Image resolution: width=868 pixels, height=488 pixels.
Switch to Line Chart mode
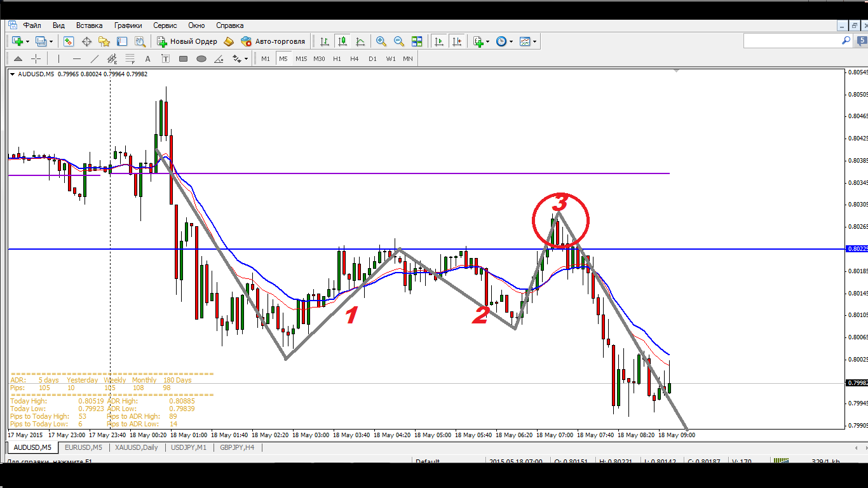[x=360, y=41]
